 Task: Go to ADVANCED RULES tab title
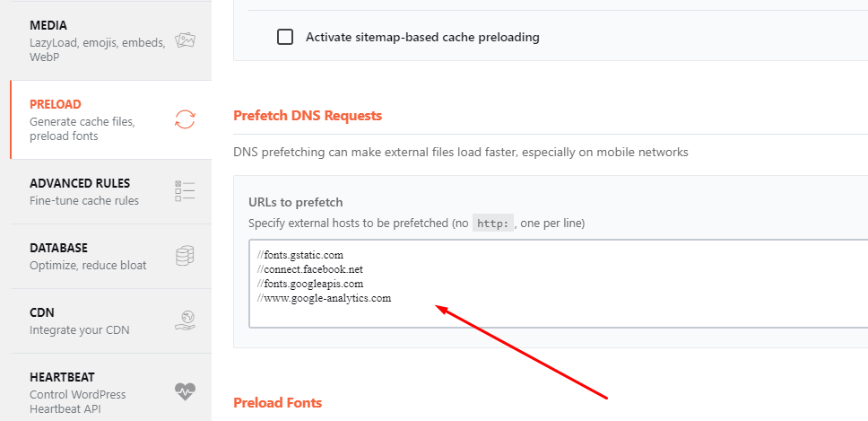[80, 183]
